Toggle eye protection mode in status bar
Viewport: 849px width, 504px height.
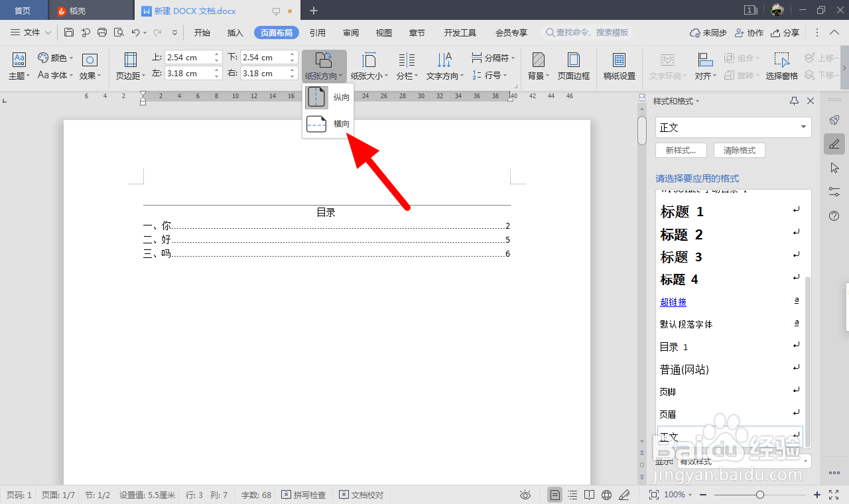tap(525, 495)
